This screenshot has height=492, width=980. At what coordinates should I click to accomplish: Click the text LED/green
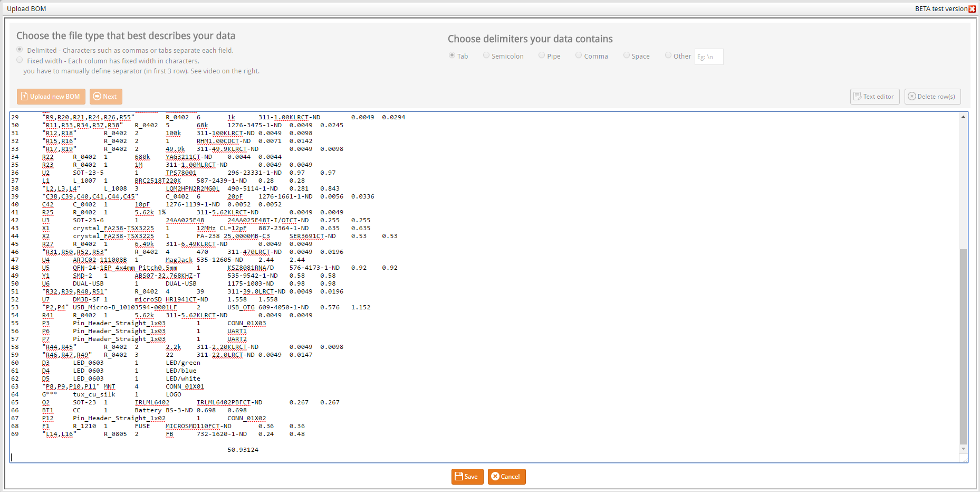[183, 363]
